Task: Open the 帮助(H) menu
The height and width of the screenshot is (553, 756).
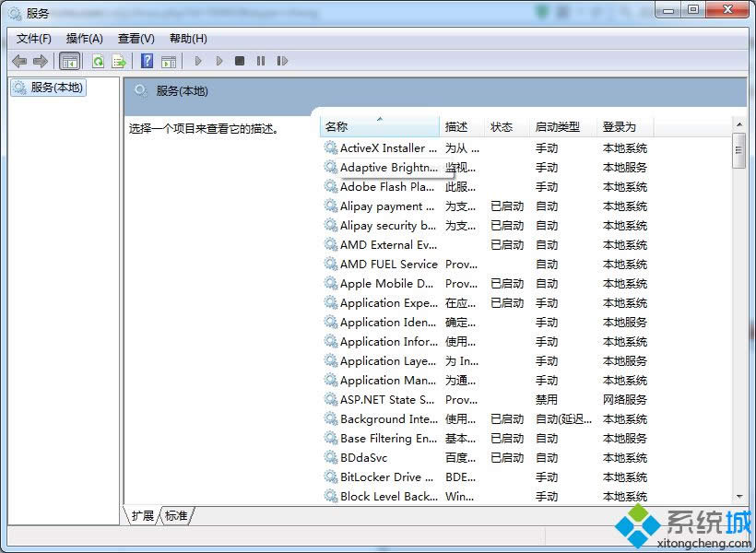Action: point(188,39)
